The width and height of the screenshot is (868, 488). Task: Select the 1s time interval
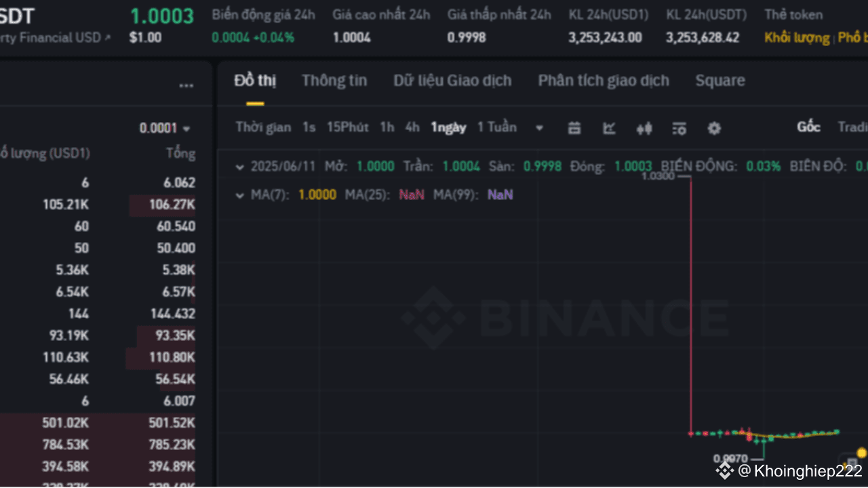(x=309, y=127)
